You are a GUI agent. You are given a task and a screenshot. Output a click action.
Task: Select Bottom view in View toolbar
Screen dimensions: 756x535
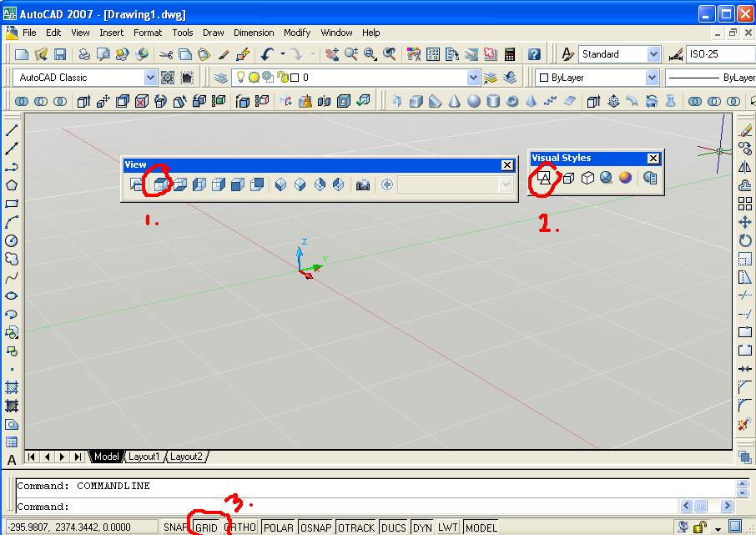pyautogui.click(x=180, y=184)
